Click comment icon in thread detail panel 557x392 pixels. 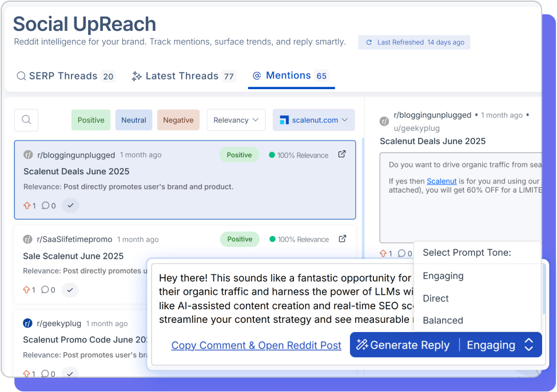pyautogui.click(x=401, y=253)
